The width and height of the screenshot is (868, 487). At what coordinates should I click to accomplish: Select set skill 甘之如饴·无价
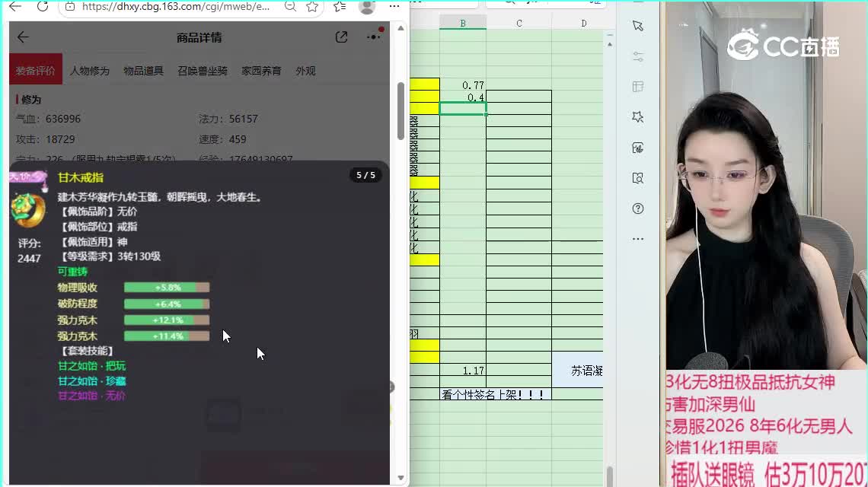(92, 396)
